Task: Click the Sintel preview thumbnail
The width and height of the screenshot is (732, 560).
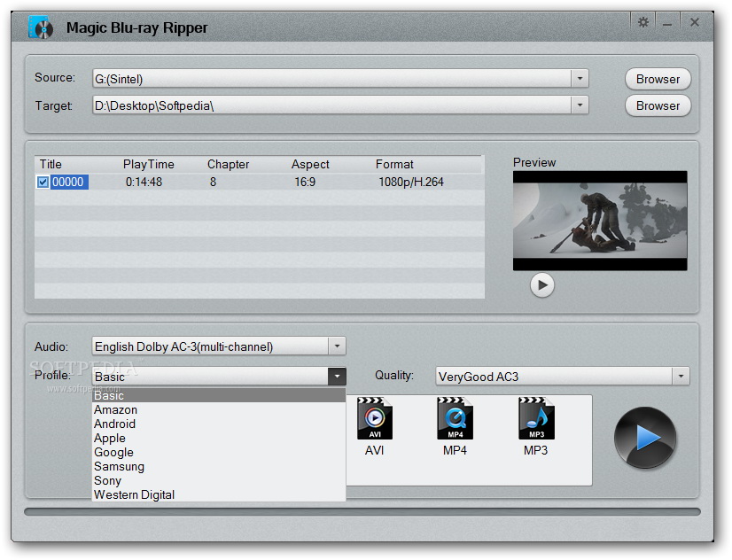Action: coord(600,221)
